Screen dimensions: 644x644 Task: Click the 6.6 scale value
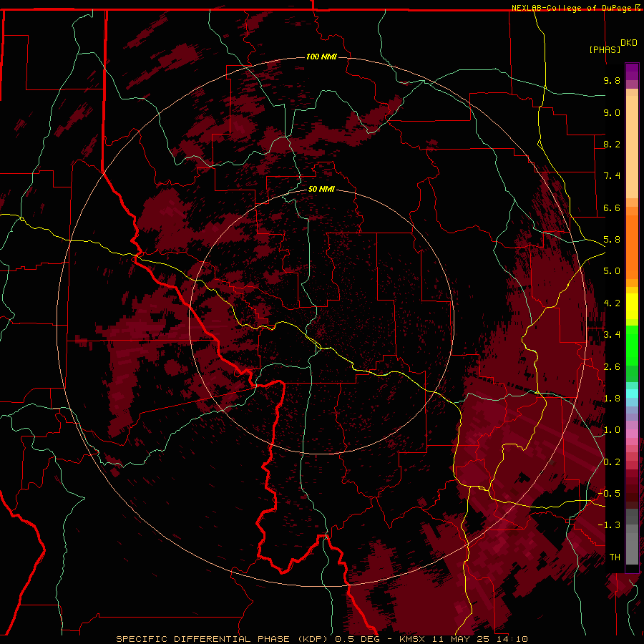(612, 208)
